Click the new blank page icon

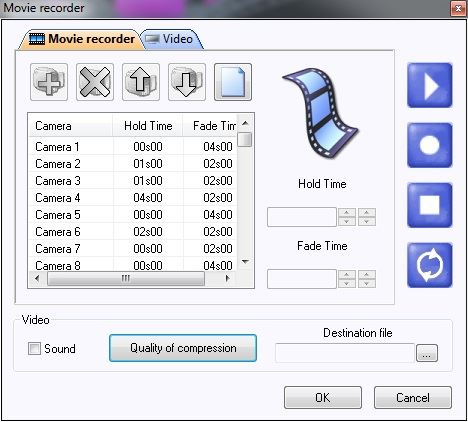(233, 82)
